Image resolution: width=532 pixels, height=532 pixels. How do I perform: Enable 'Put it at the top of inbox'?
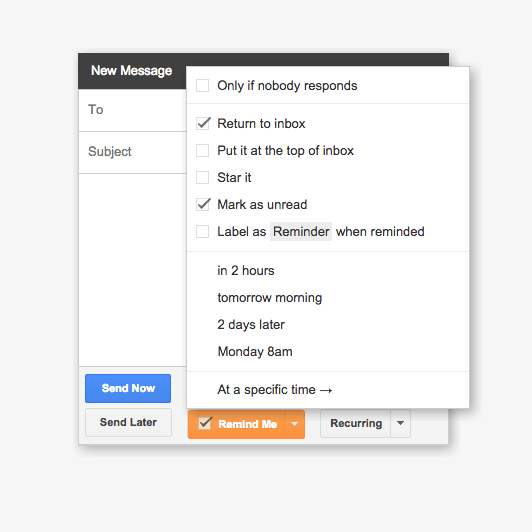(203, 150)
